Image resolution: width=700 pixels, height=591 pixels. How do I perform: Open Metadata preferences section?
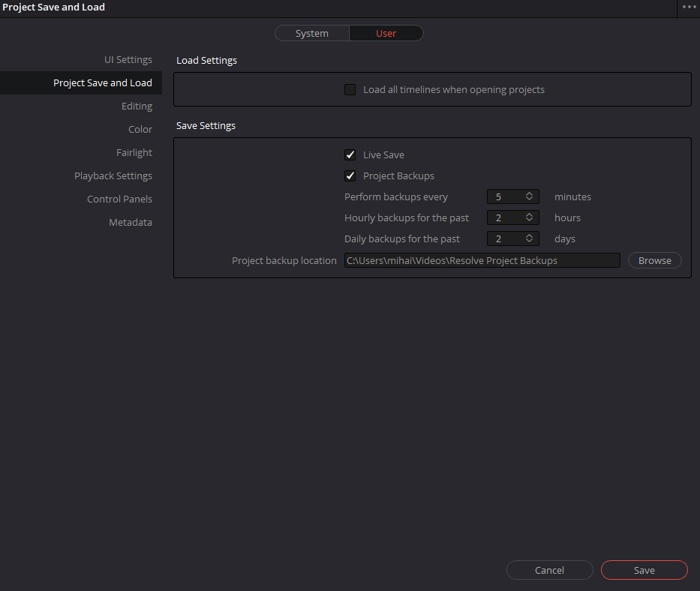pos(131,222)
